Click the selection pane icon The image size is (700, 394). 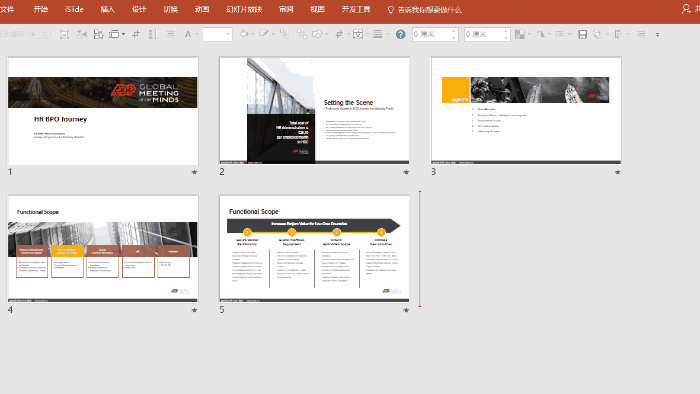(618, 34)
